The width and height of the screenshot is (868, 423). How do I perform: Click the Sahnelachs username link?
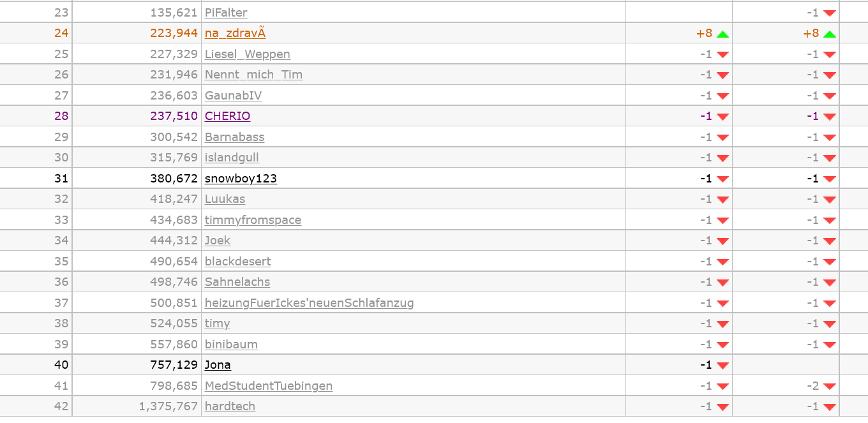click(237, 282)
